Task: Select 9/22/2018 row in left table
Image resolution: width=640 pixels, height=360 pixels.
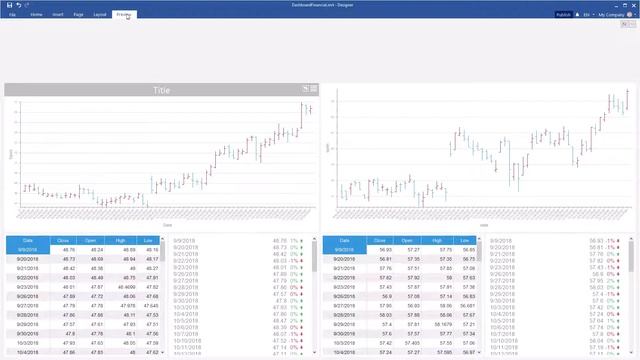Action: [83, 278]
